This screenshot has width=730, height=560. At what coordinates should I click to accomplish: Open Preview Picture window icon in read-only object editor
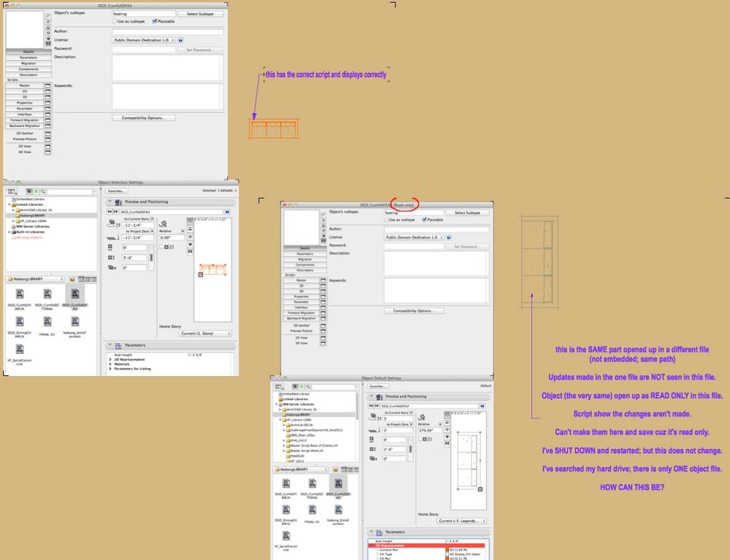coord(323,331)
